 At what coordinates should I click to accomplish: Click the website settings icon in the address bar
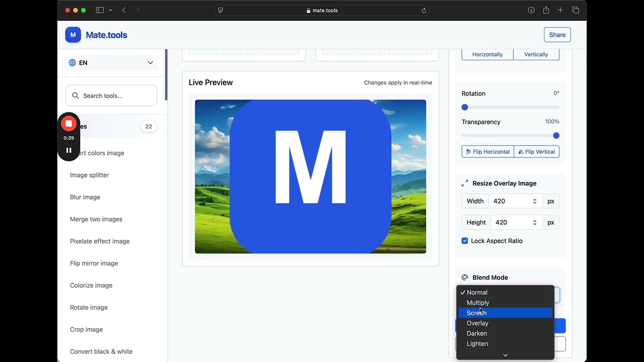click(220, 10)
